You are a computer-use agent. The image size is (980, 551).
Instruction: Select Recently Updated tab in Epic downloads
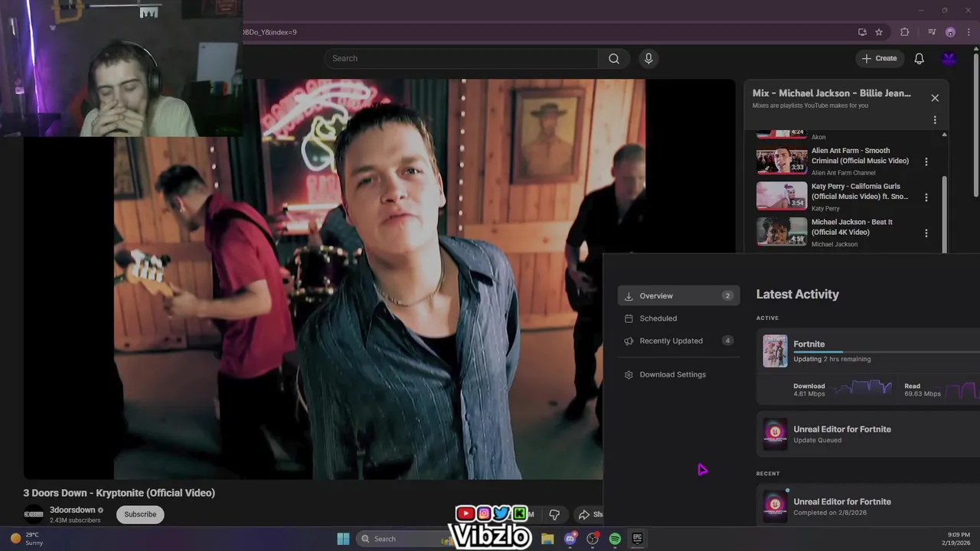point(678,341)
